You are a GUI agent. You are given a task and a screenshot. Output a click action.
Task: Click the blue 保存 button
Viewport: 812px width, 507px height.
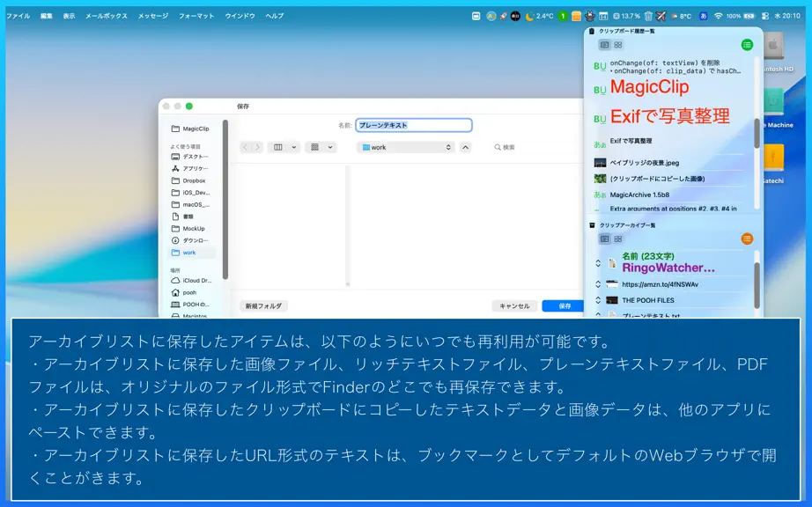[564, 306]
